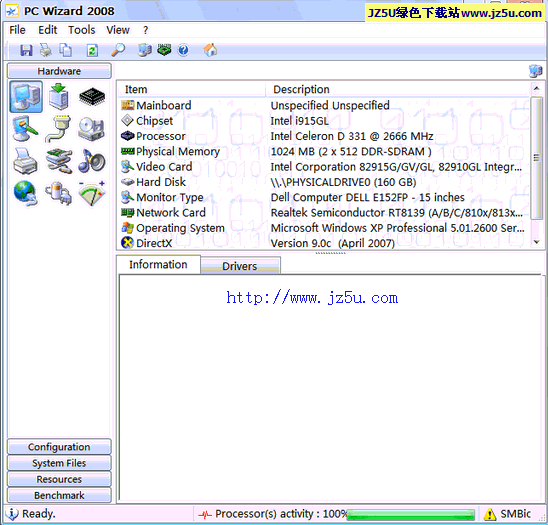This screenshot has width=548, height=525.
Task: Click the Intel i915GL description
Action: [x=300, y=121]
